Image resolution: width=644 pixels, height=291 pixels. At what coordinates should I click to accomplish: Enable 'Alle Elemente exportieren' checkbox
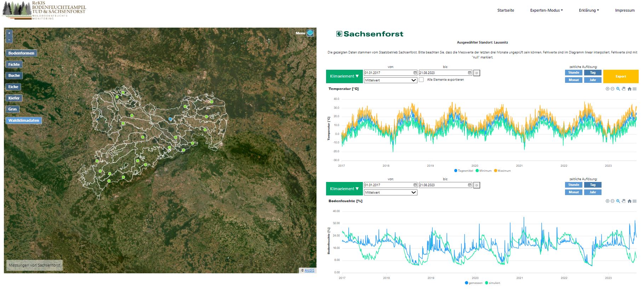coord(421,80)
